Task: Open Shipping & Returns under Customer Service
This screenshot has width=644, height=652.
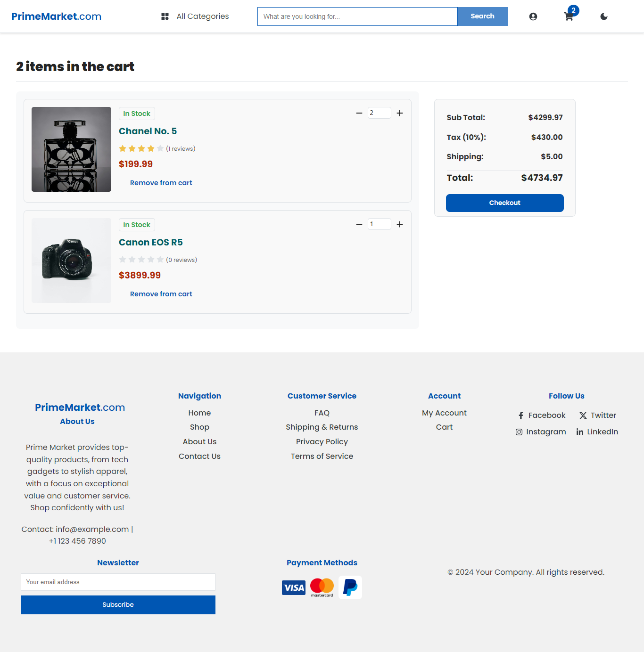Action: (x=322, y=427)
